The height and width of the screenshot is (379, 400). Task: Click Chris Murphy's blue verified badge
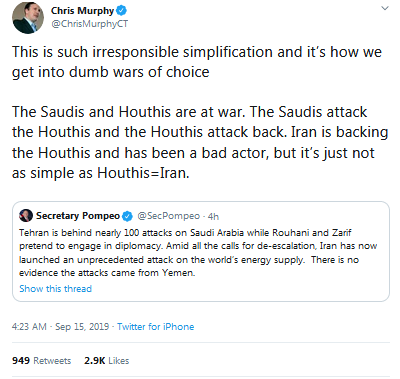[121, 11]
